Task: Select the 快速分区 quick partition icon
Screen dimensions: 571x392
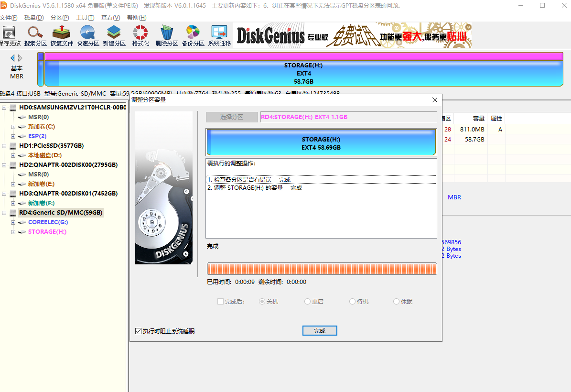Action: pos(88,36)
